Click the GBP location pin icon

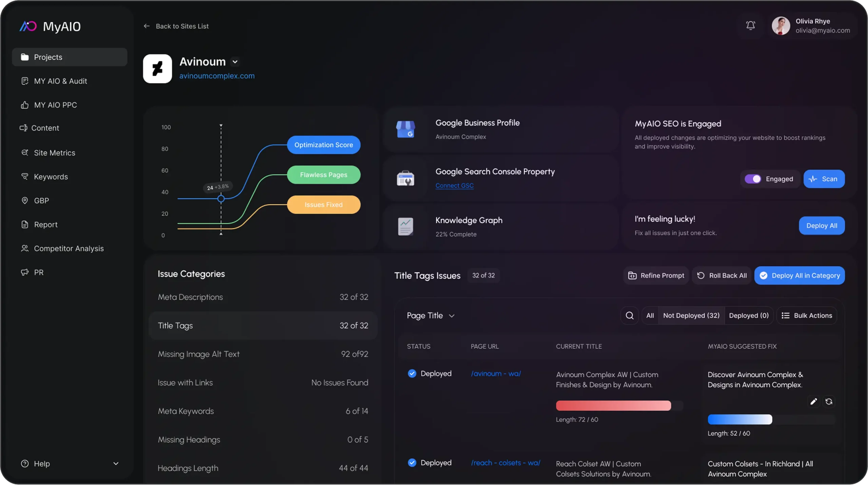point(24,200)
